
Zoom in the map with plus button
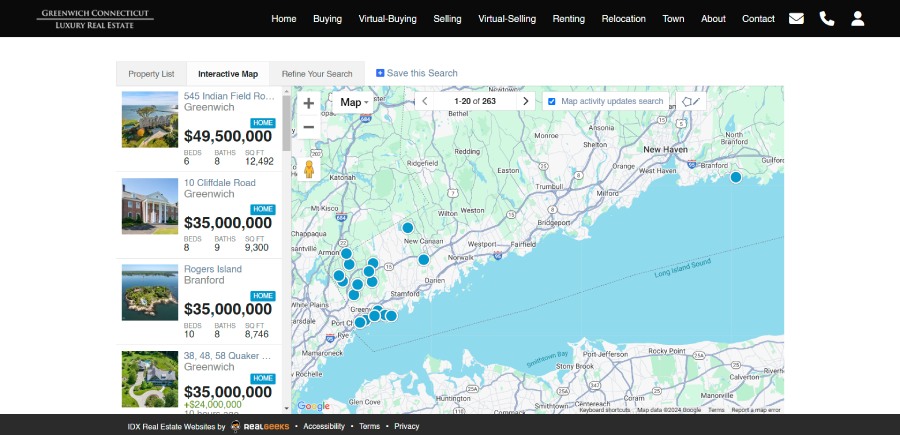tap(309, 103)
